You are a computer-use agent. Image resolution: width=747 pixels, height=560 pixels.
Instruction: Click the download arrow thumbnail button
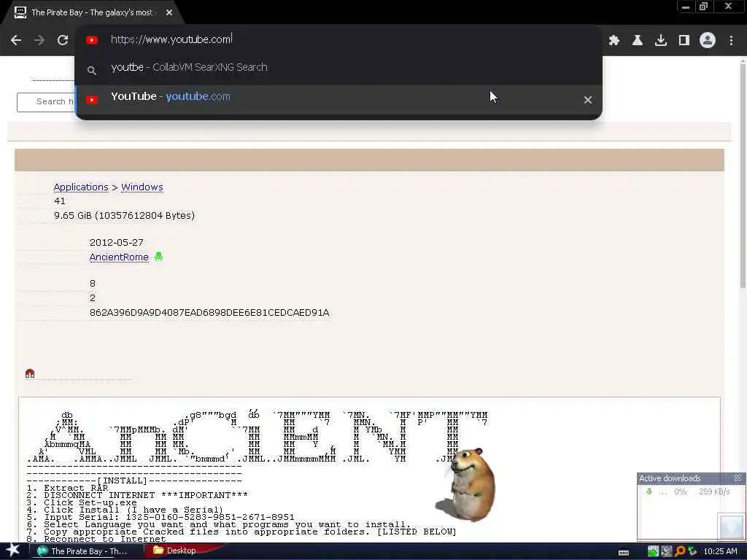[x=730, y=526]
